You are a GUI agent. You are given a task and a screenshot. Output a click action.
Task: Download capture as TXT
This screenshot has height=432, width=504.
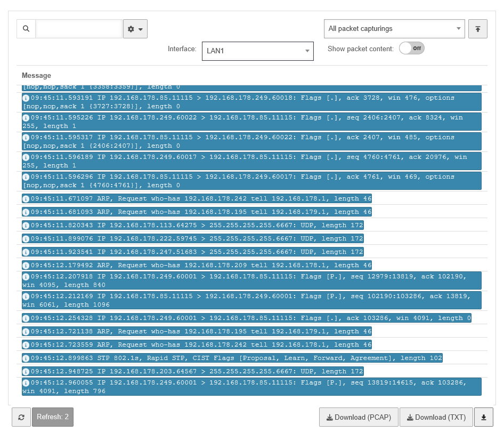[436, 418]
